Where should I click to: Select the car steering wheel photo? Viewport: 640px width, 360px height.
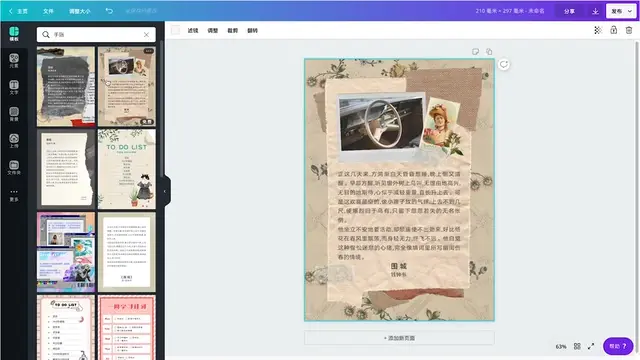pos(381,124)
